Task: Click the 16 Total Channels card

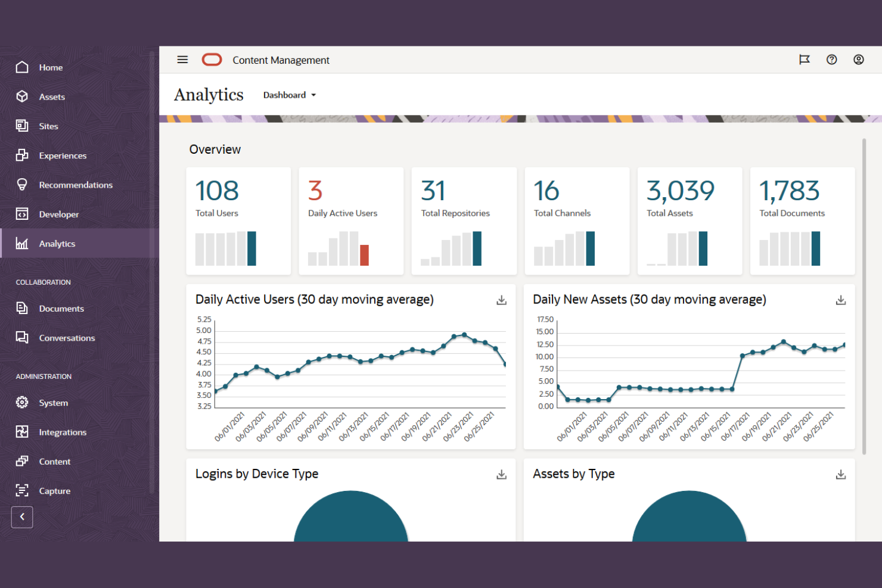Action: tap(577, 221)
